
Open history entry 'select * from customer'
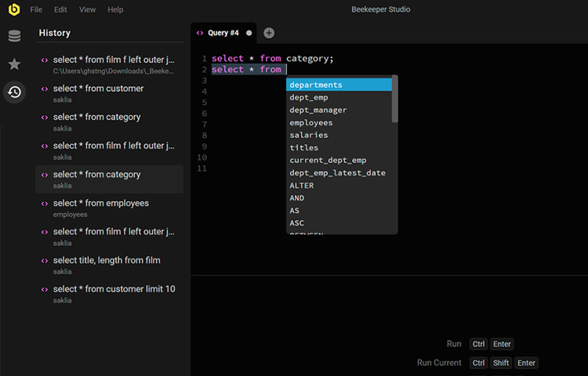tap(109, 93)
